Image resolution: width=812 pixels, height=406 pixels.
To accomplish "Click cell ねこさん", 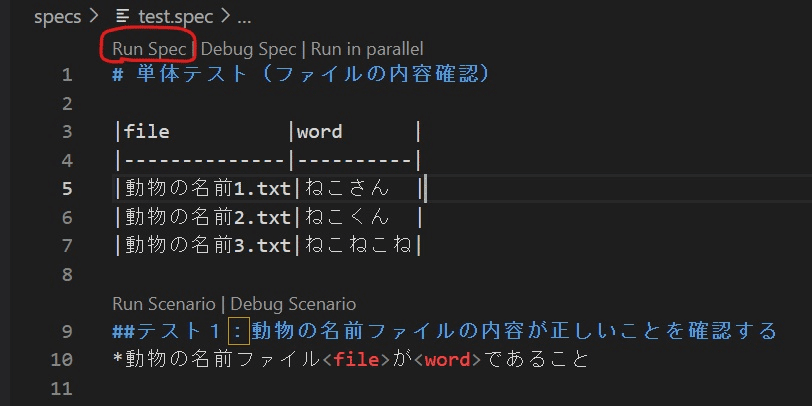I will point(346,188).
